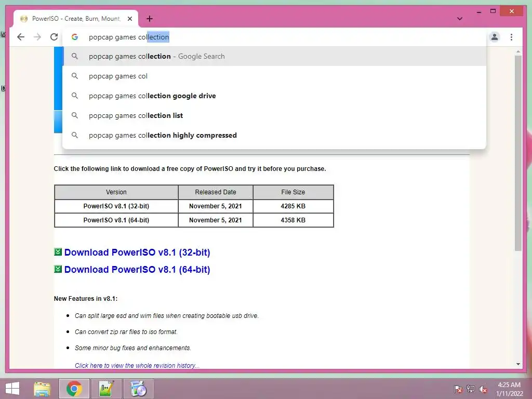Select 'popcap games collection highly compressed' suggestion
532x399 pixels.
pos(274,135)
